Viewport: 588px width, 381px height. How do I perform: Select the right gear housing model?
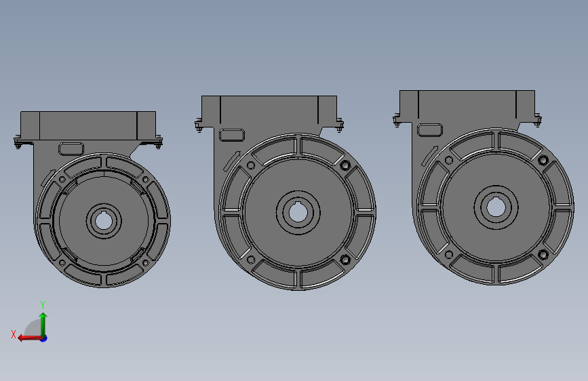tap(484, 188)
